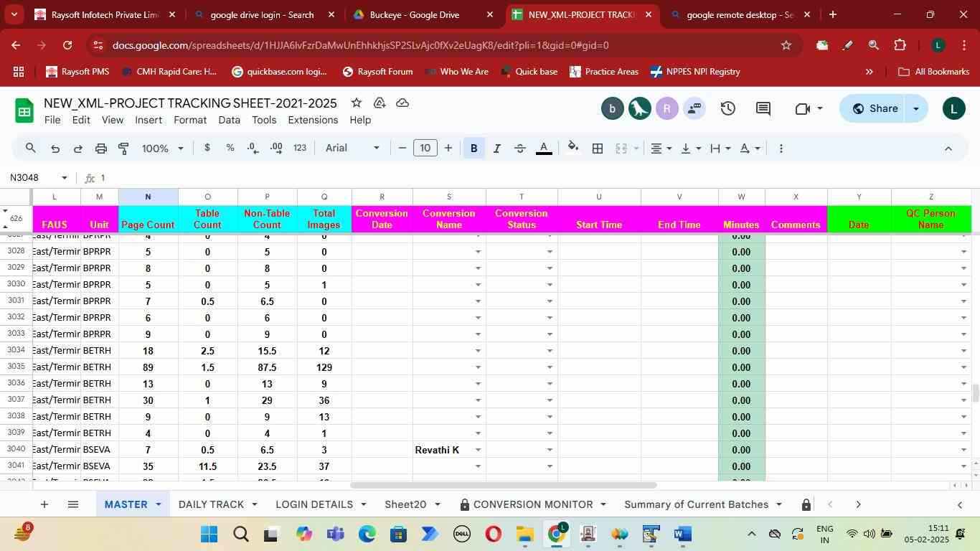Click the format as currency icon

tap(207, 148)
